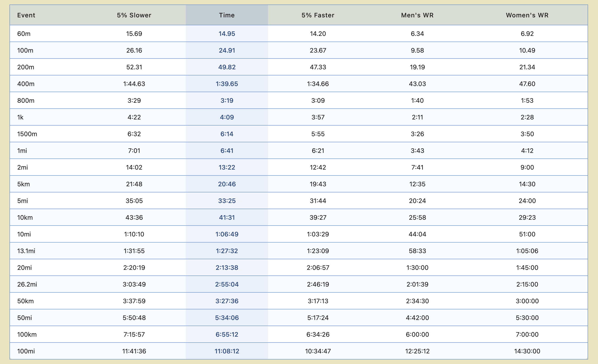Viewport: 598px width, 364px height.
Task: Select the 14.95 time for 60m
Action: (x=227, y=34)
